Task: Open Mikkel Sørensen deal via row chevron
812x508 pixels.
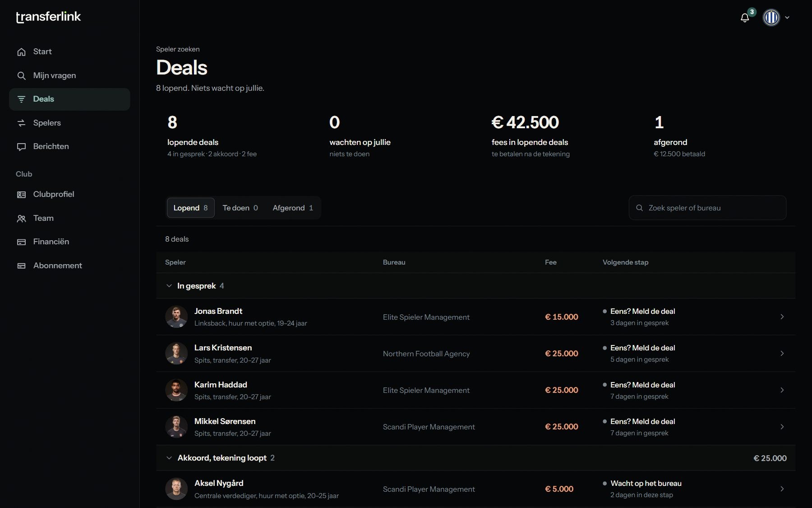Action: tap(782, 427)
